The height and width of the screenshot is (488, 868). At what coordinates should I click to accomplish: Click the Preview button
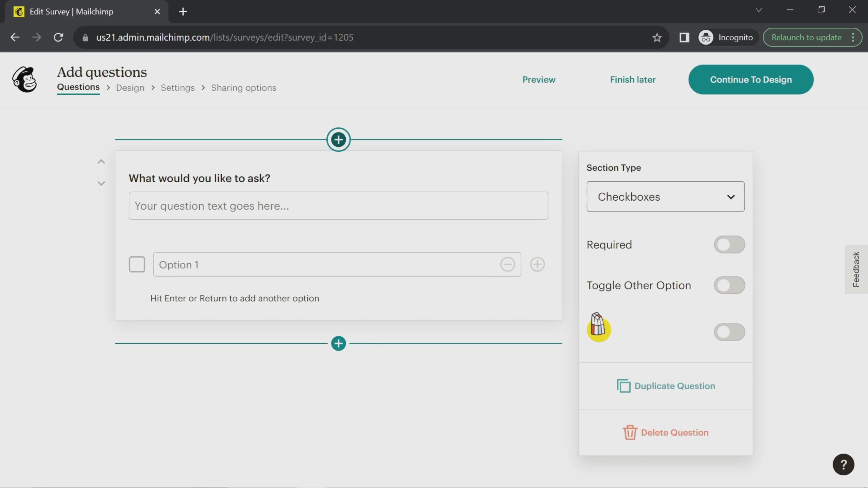[539, 79]
